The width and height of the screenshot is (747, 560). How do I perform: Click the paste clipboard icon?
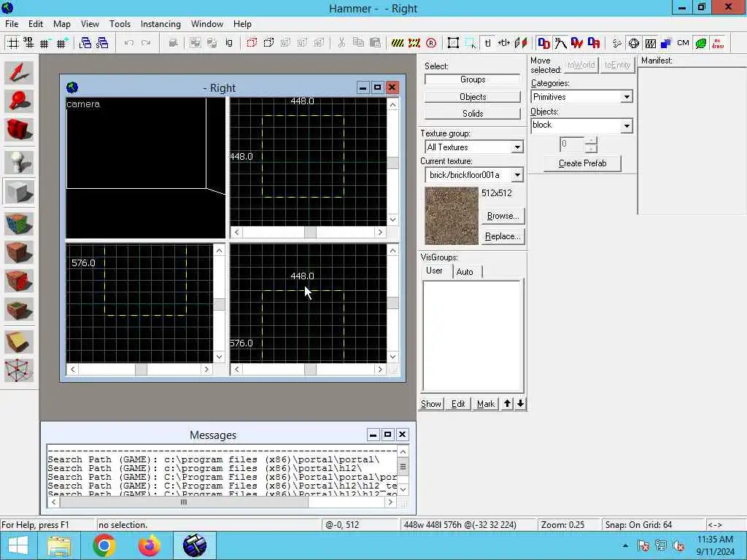[376, 43]
